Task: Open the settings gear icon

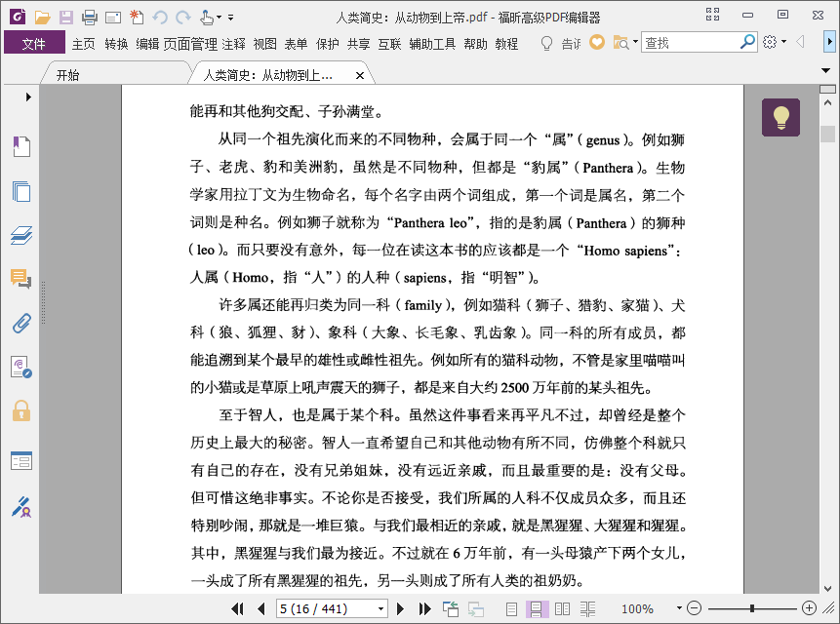Action: 770,42
